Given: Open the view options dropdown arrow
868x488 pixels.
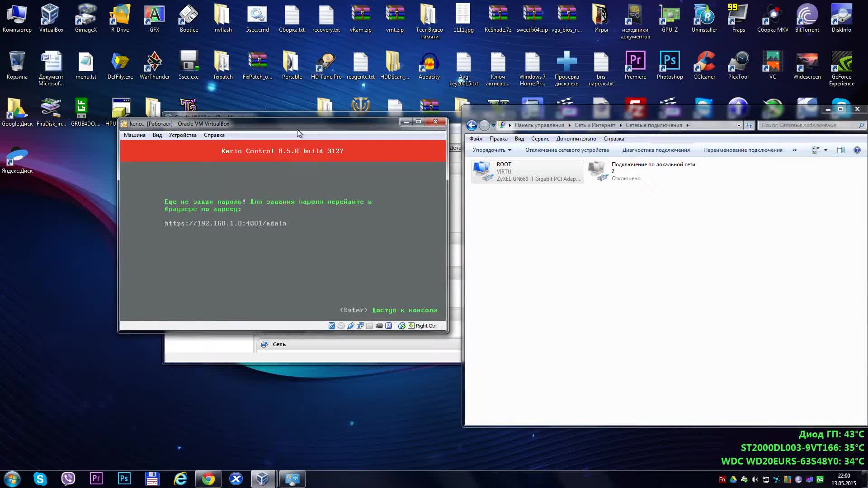Looking at the screenshot, I should [x=826, y=150].
